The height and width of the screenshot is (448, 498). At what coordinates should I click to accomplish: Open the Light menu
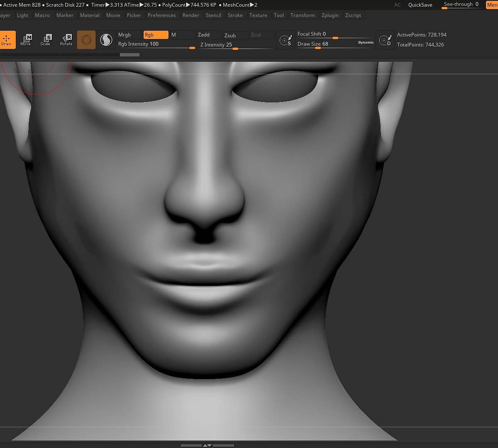tap(23, 15)
